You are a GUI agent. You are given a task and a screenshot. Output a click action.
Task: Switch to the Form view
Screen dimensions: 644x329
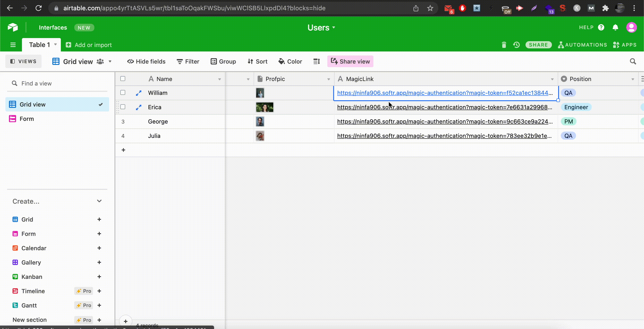coord(27,119)
